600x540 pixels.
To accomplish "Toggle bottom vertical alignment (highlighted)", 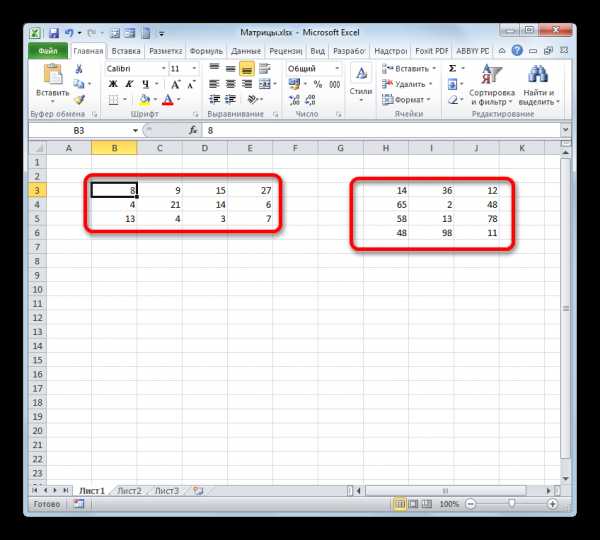I will (x=247, y=69).
